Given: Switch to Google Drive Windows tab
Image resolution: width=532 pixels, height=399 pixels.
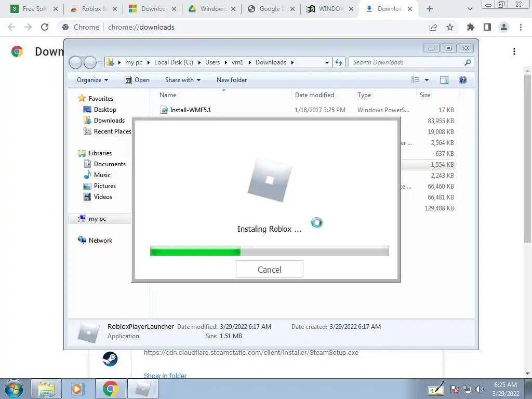Looking at the screenshot, I should point(211,9).
